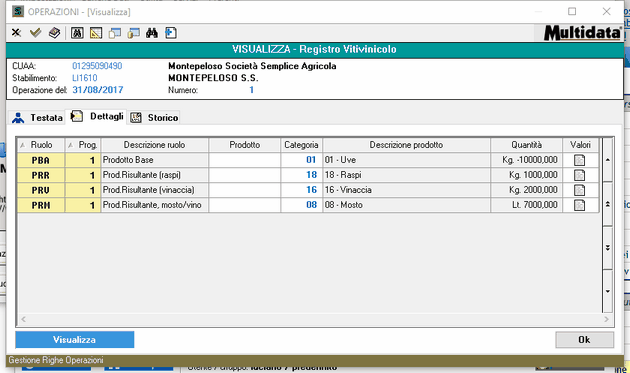
Task: Click the Quantità column header
Action: point(526,145)
